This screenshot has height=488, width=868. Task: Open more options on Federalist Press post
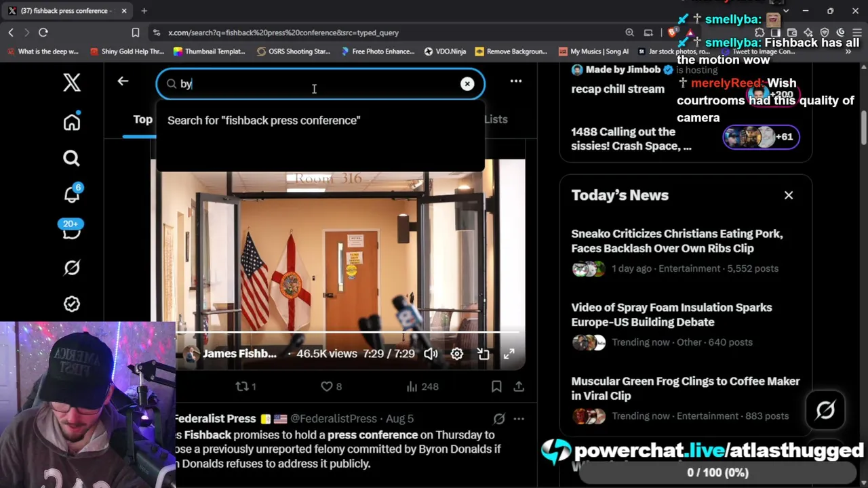coord(519,419)
